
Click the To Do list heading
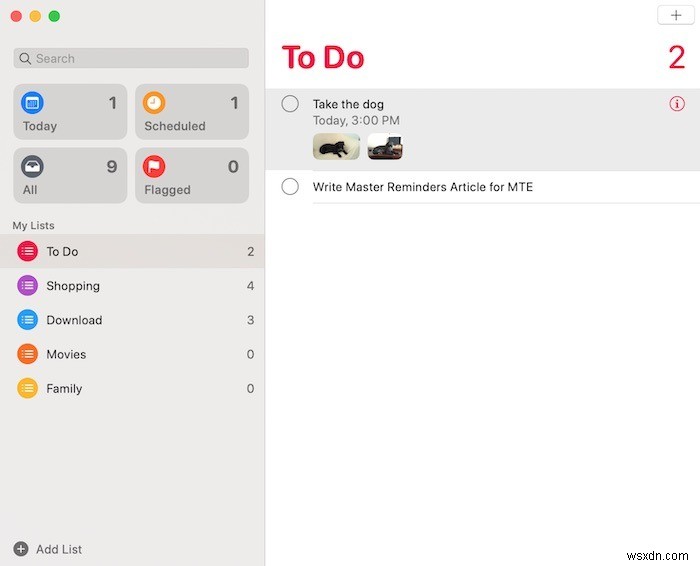[323, 58]
